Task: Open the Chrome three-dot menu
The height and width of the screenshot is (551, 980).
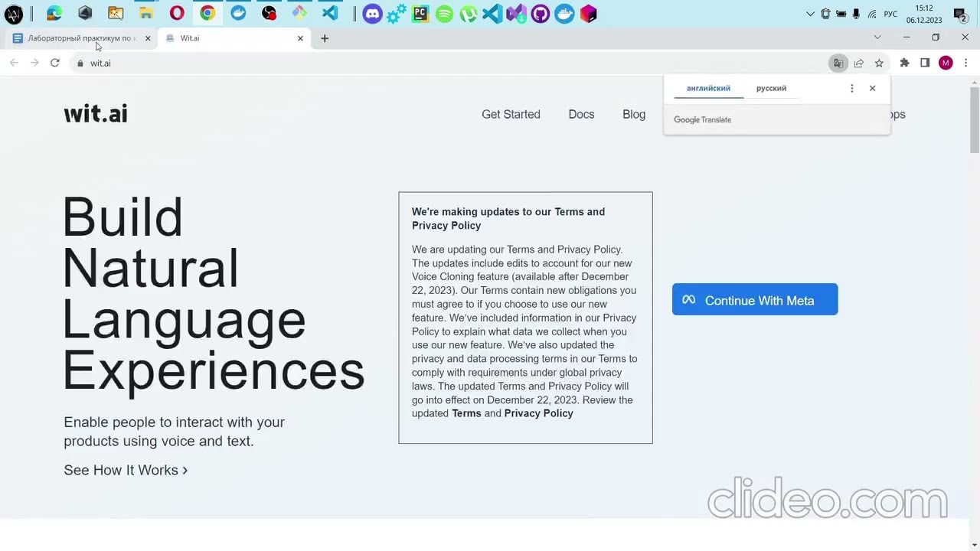Action: (966, 63)
